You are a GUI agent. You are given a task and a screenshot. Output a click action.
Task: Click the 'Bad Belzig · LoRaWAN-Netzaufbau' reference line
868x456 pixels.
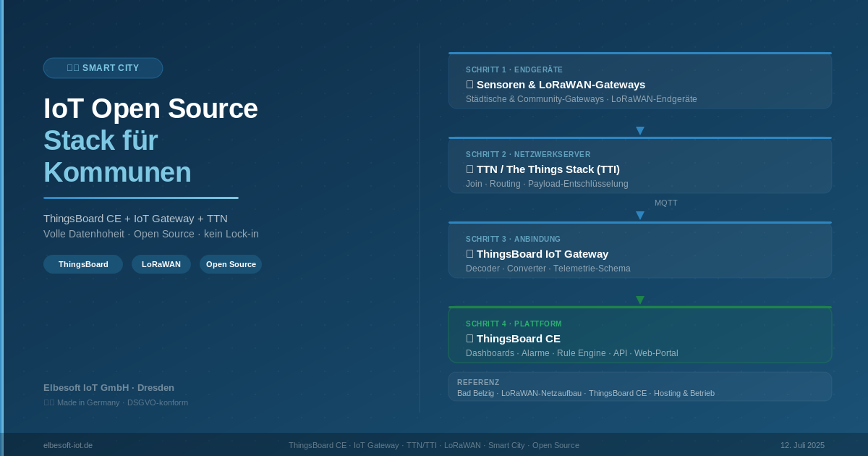586,393
